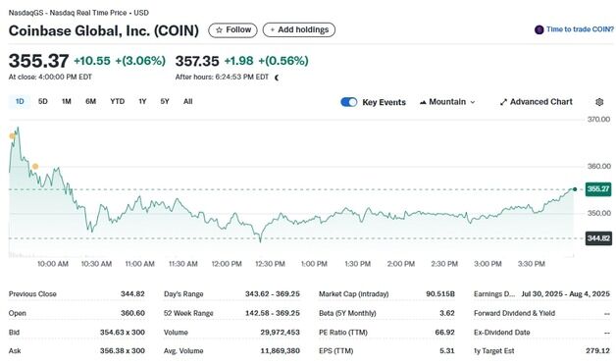Click the 344.82 previous close label

pyautogui.click(x=598, y=238)
